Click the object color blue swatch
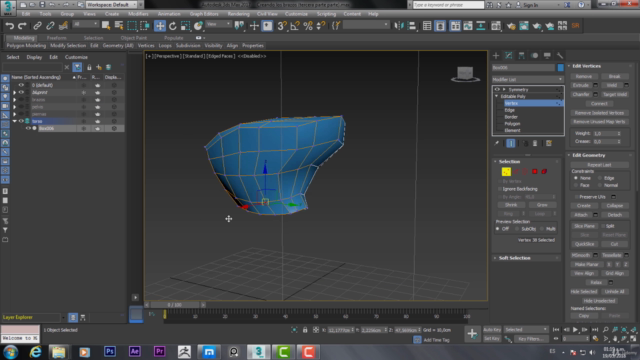Screen dimensions: 640x360 560,68
